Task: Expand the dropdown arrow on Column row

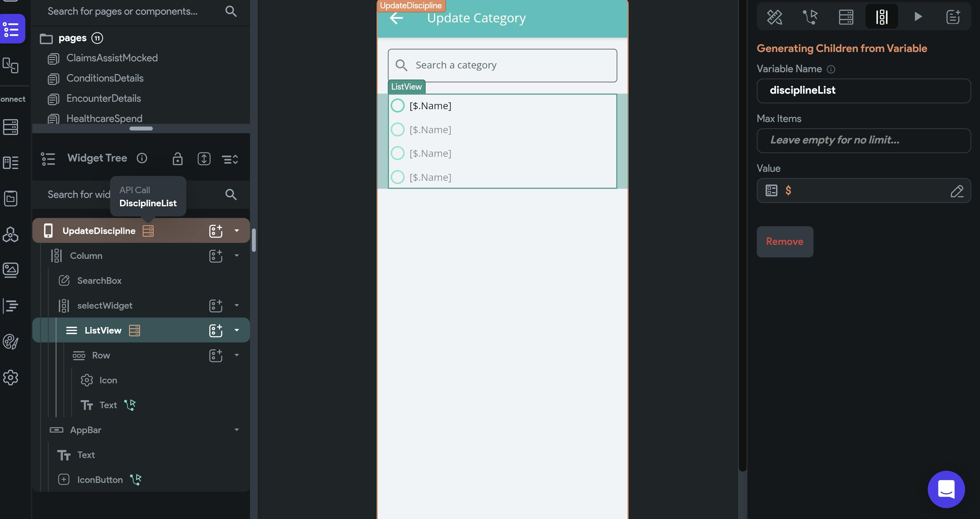Action: point(237,256)
